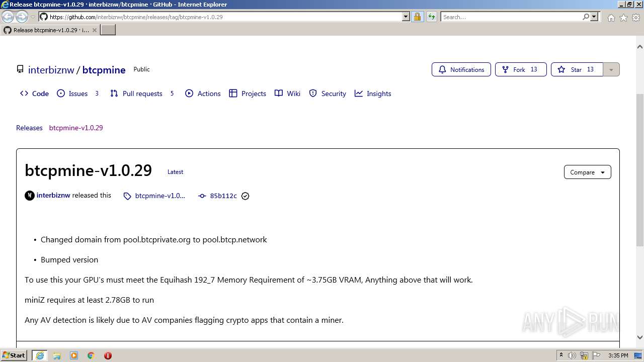Open the Compare dropdown
Screen dimensions: 644x362
coord(588,172)
